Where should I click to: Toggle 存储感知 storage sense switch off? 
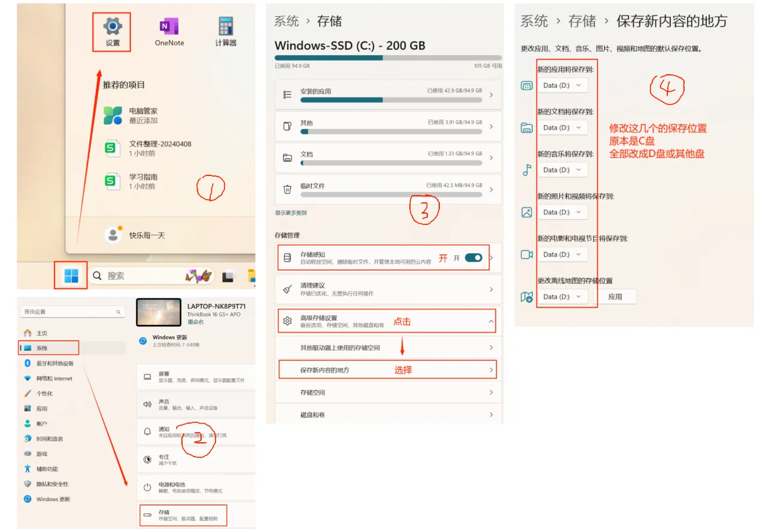coord(472,257)
